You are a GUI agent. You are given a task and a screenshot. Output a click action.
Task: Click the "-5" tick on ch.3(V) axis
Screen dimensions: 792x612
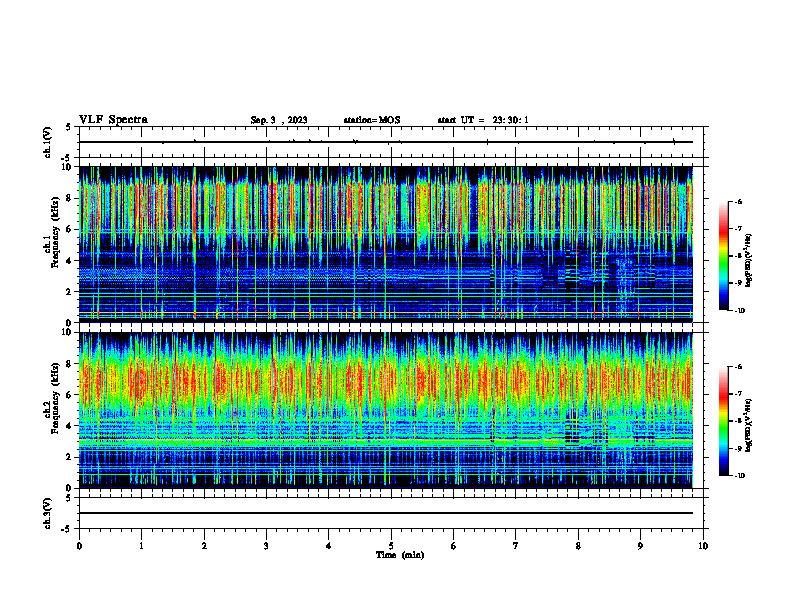[x=68, y=529]
